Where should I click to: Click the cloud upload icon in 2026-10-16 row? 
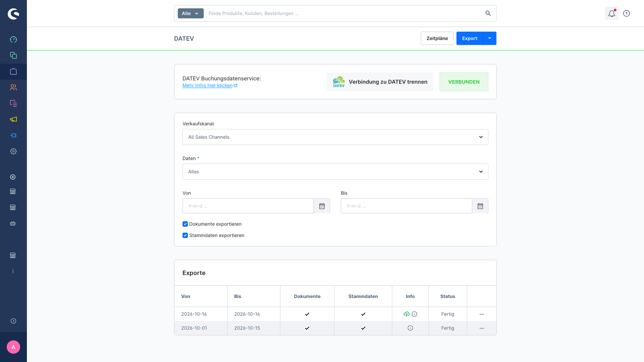point(407,314)
